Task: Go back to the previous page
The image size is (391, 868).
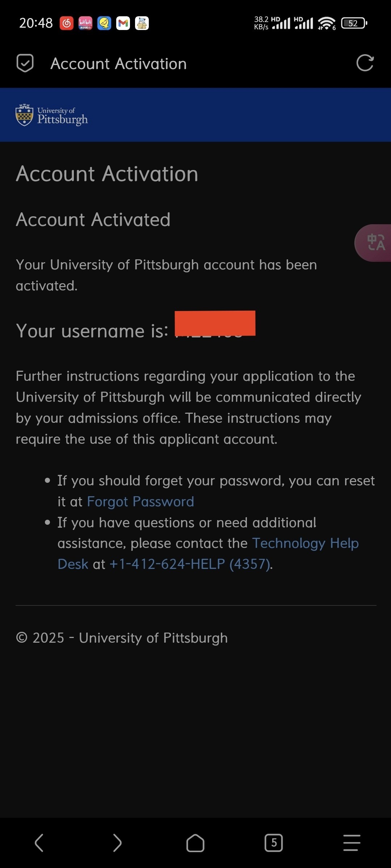Action: (x=39, y=843)
